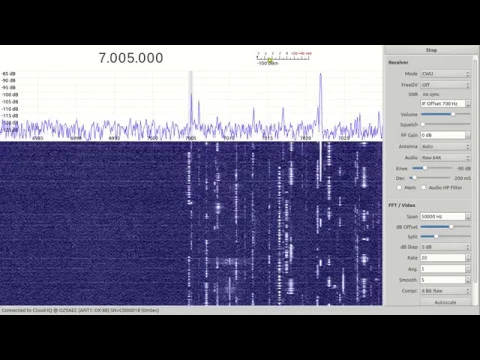Screen dimensions: 480x360
Task: Click the RF Gain 0 dB field
Action: 443,135
